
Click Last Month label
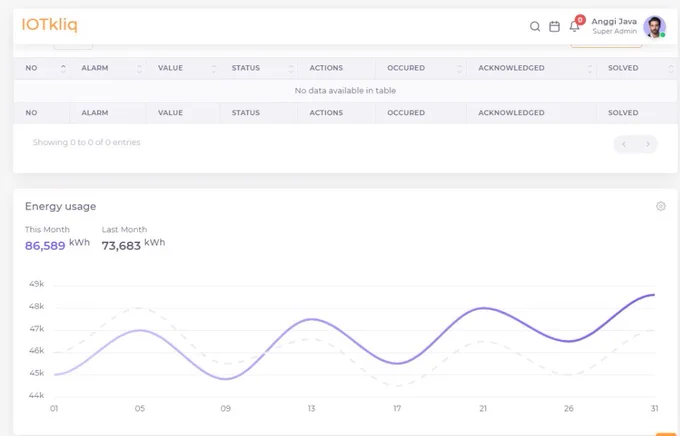(x=124, y=229)
